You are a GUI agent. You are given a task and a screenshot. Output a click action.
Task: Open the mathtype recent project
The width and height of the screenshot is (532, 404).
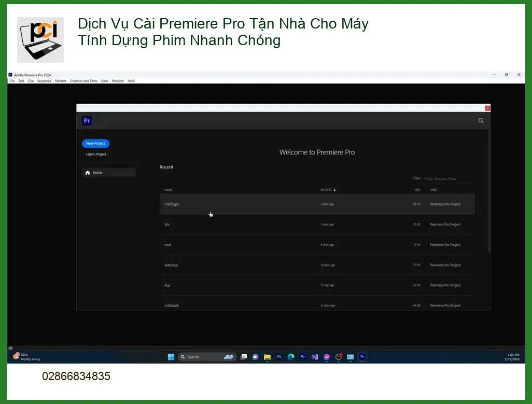pos(317,204)
